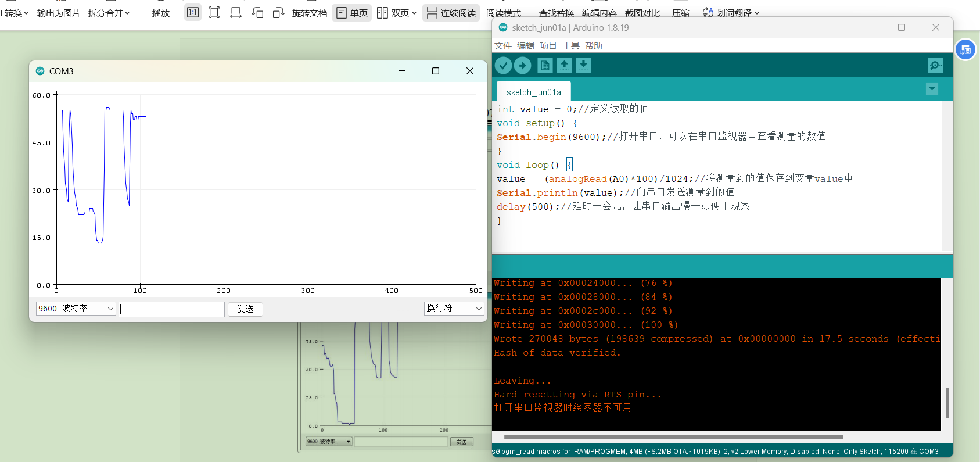Screen dimensions: 980x462
Task: Maximize the COM3 plotter window
Action: click(x=436, y=71)
